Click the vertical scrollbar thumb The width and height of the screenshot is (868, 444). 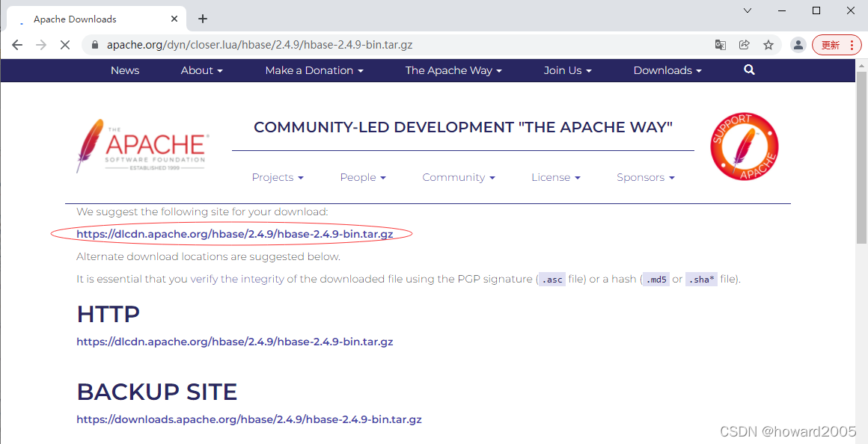(x=861, y=158)
